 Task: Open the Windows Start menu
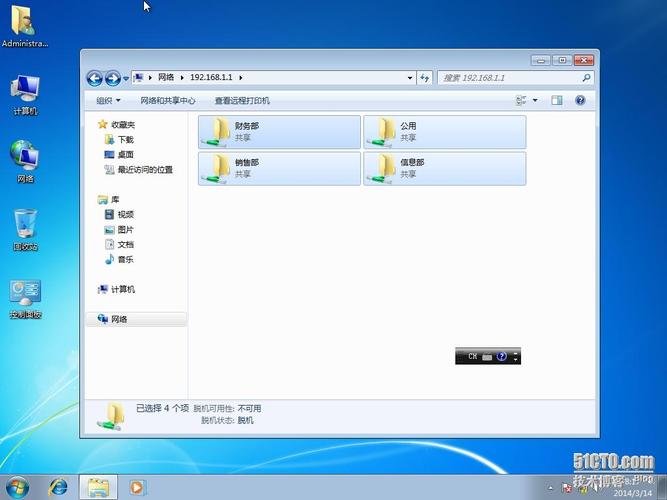pyautogui.click(x=17, y=487)
